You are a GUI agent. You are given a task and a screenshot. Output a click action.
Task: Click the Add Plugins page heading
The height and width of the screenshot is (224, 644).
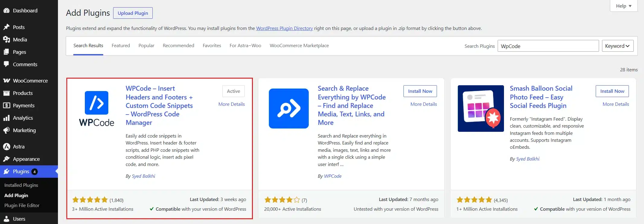(x=88, y=13)
